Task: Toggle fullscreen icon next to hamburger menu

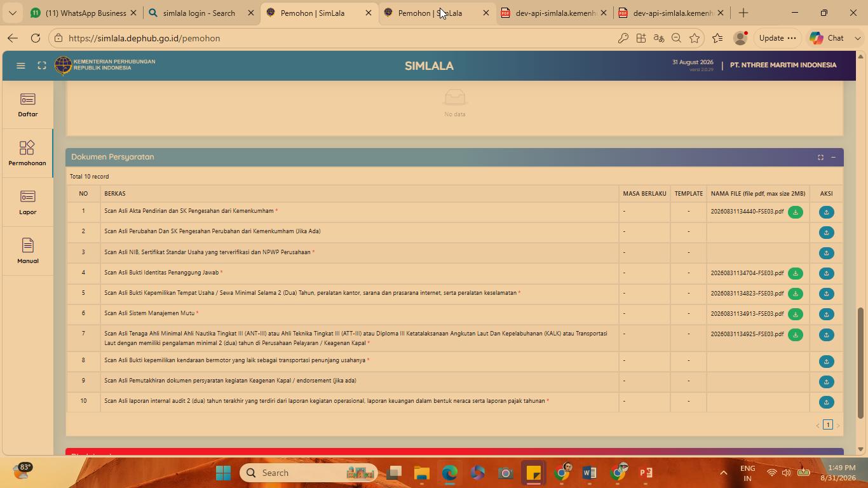Action: tap(42, 65)
